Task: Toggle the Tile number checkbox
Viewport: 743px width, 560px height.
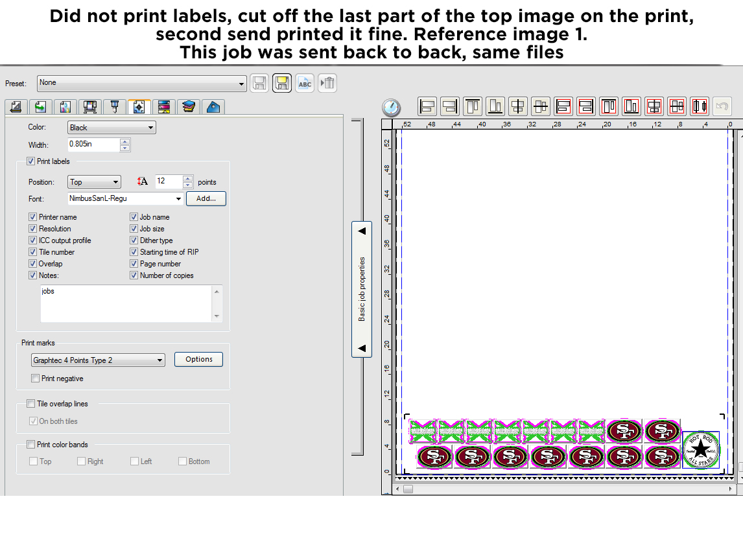Action: pos(32,252)
